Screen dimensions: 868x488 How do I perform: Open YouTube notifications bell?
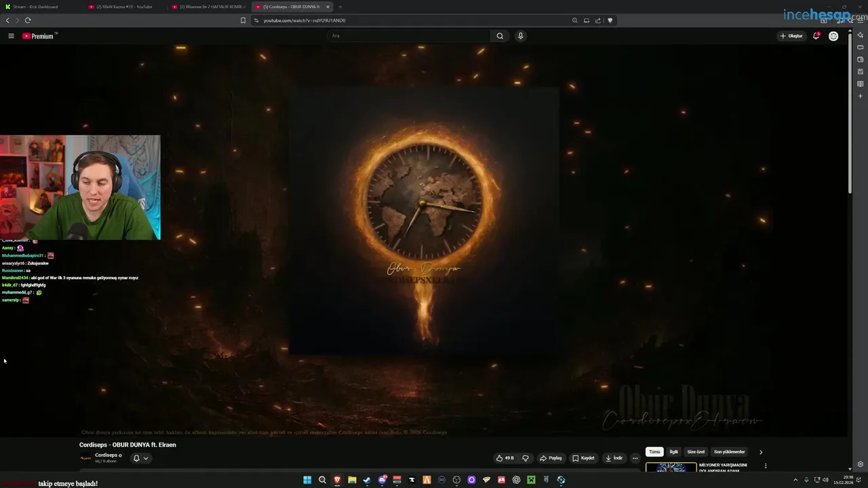point(816,36)
